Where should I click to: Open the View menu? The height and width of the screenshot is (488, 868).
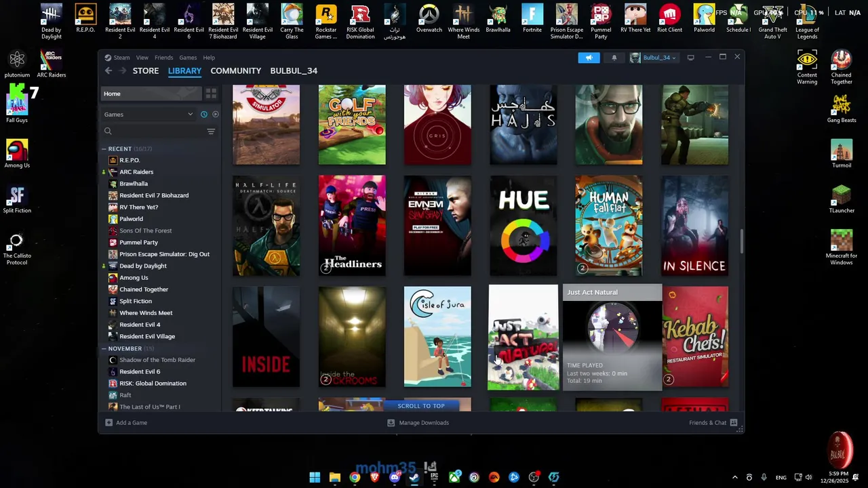(142, 58)
